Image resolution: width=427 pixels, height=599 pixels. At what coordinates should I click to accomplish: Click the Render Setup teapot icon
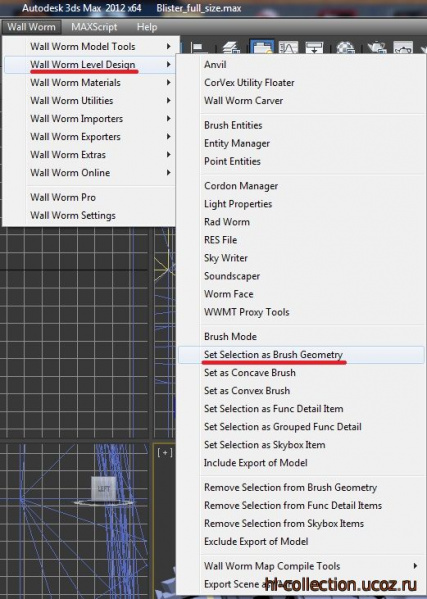tap(376, 47)
